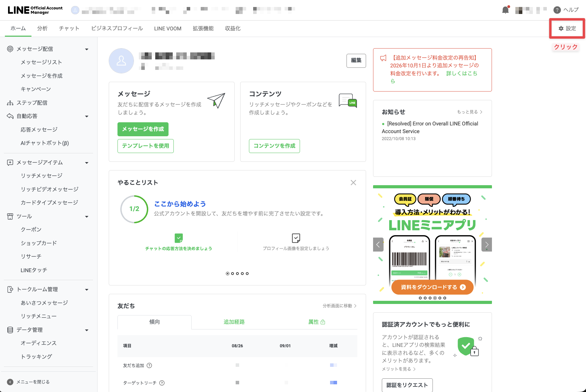
Task: Collapse the データ管理 section arrow
Action: point(87,330)
